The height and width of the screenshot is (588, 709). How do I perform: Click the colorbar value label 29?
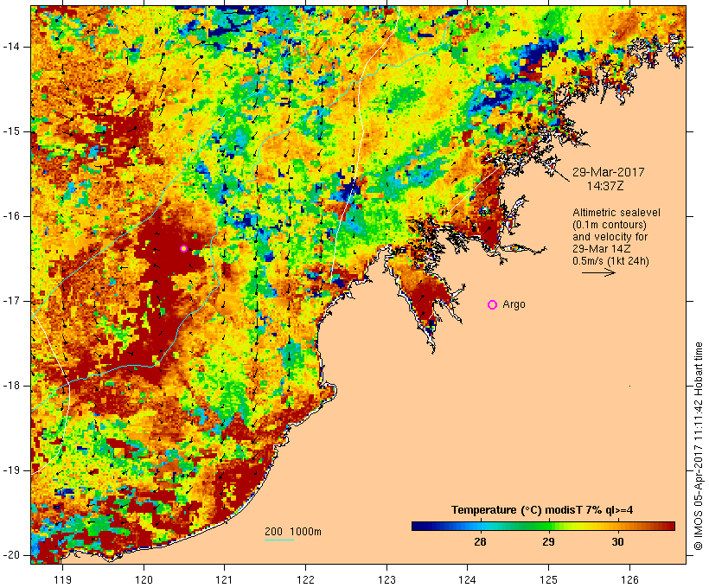tap(548, 541)
